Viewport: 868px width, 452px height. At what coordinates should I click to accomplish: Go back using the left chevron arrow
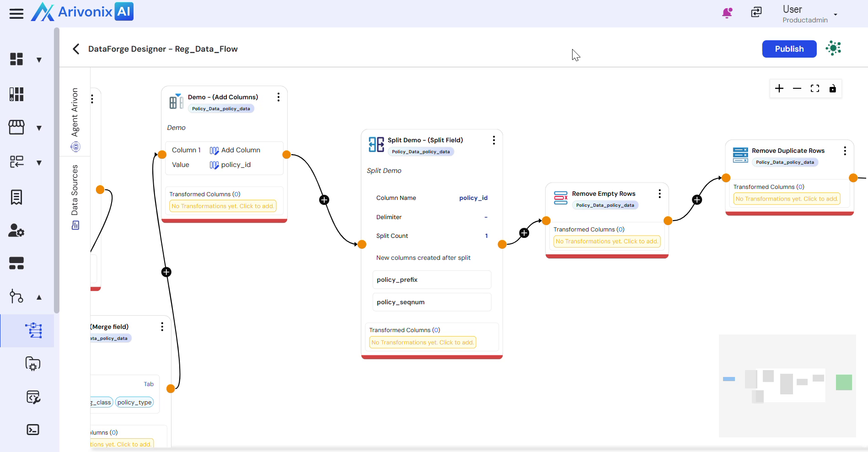pyautogui.click(x=76, y=49)
